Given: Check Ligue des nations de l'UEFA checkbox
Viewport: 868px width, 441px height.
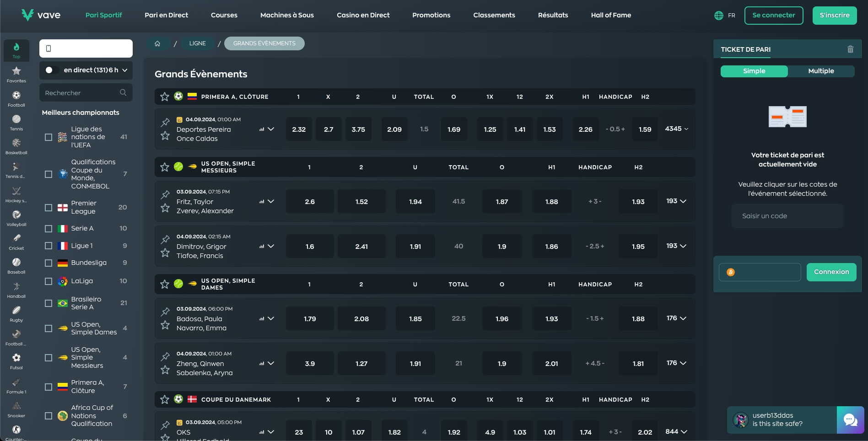Looking at the screenshot, I should pyautogui.click(x=49, y=137).
